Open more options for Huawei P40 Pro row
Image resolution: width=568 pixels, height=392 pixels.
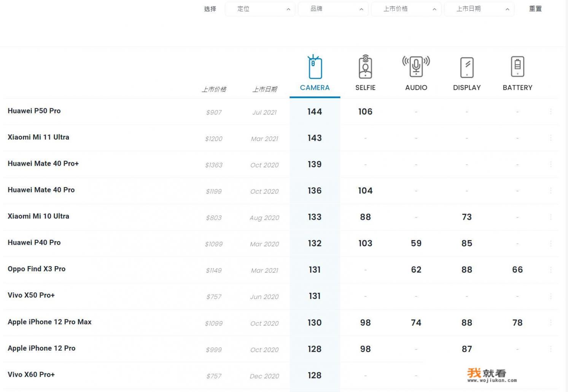pos(550,243)
